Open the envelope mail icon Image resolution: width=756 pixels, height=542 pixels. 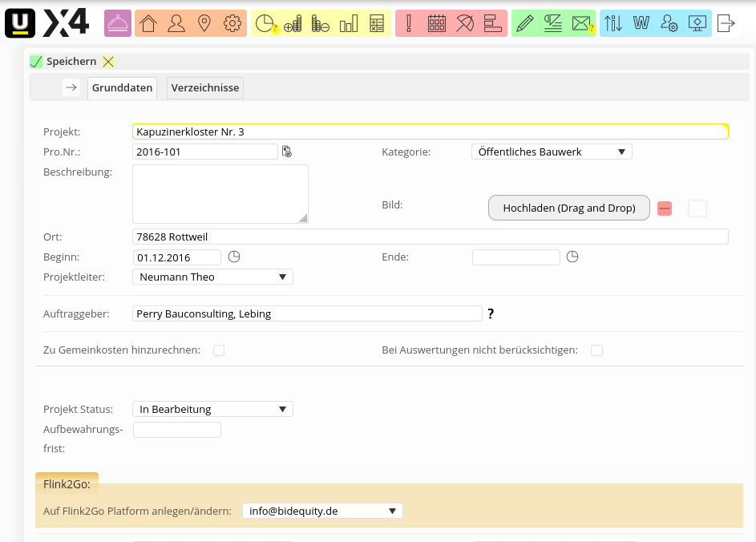581,24
